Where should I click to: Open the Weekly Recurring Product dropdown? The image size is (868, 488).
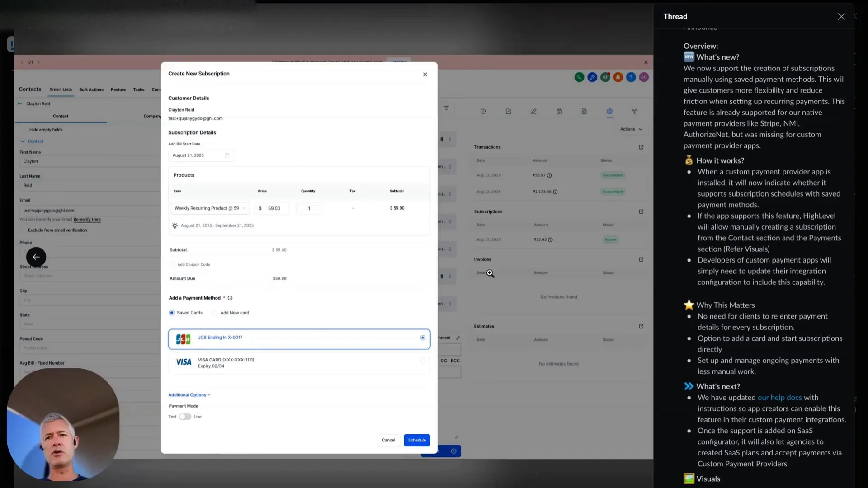[210, 208]
